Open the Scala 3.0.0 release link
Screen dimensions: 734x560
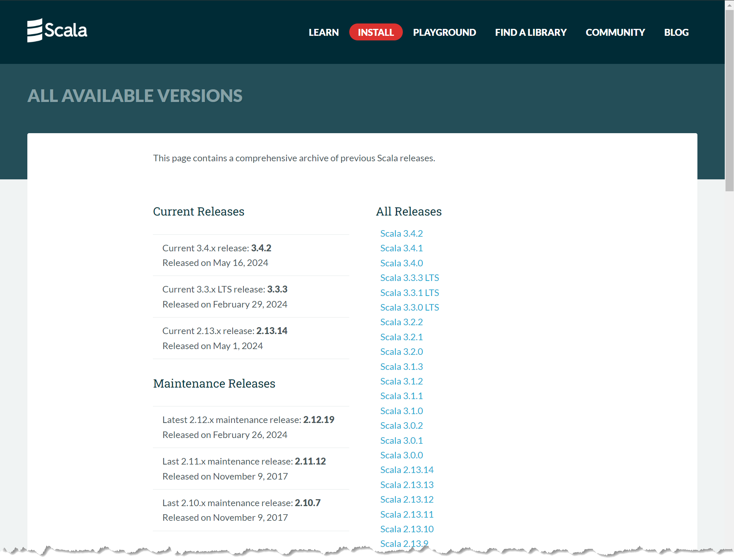(x=401, y=455)
